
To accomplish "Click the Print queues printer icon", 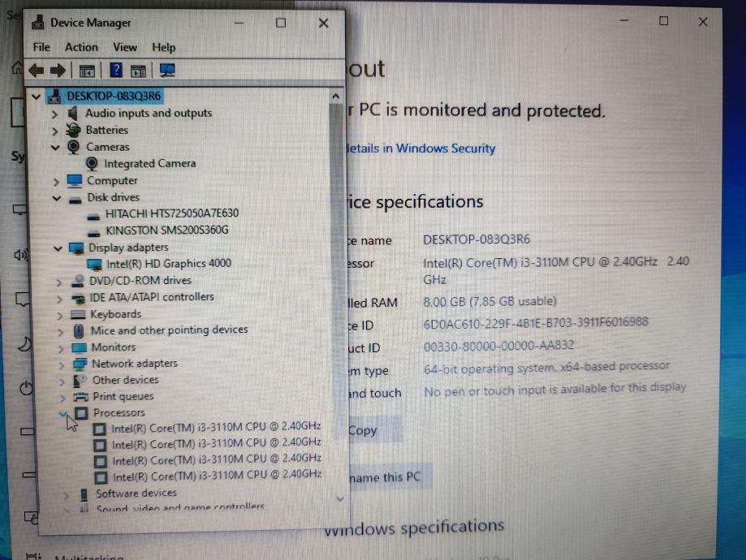I will [x=80, y=396].
